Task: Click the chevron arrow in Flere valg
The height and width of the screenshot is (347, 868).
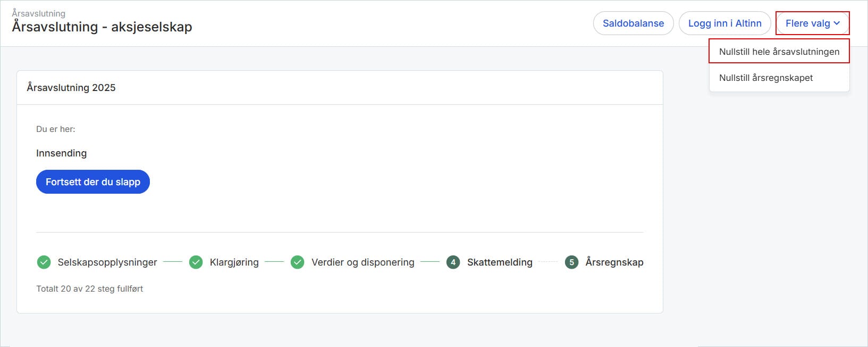Action: click(x=837, y=23)
